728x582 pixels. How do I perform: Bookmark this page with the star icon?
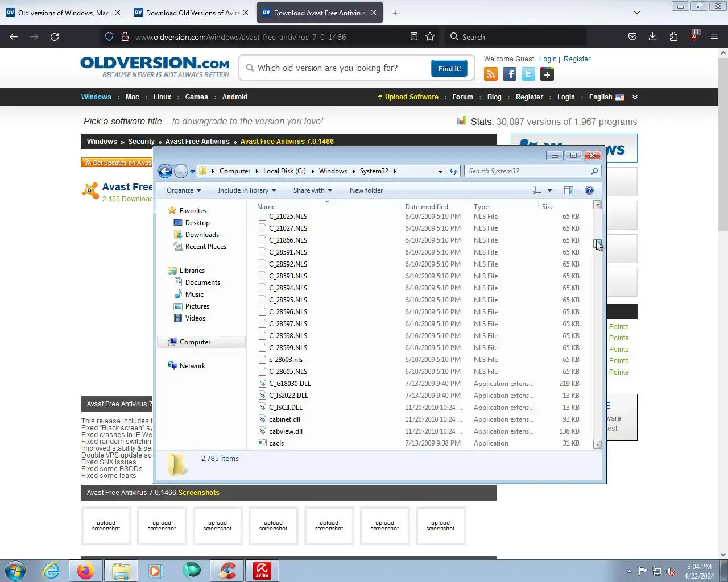click(x=430, y=36)
